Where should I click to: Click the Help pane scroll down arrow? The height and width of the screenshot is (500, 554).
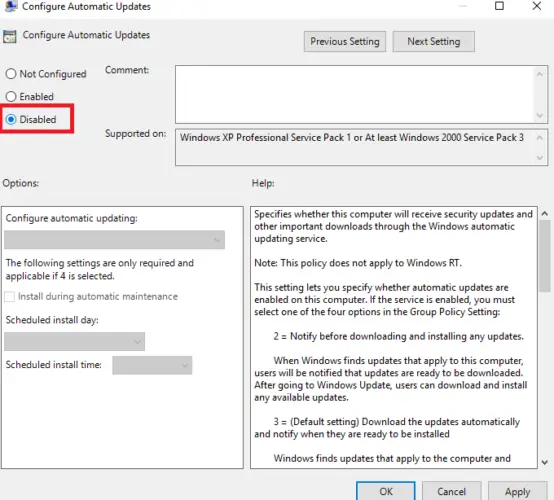(545, 462)
